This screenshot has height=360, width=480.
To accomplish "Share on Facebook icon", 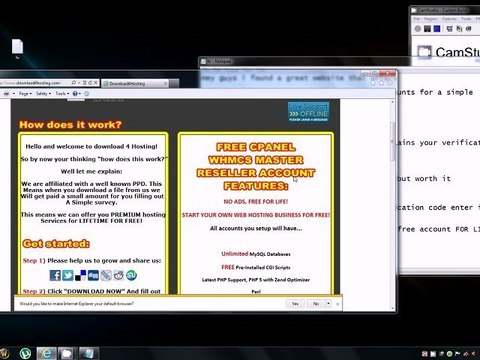I will [55, 275].
